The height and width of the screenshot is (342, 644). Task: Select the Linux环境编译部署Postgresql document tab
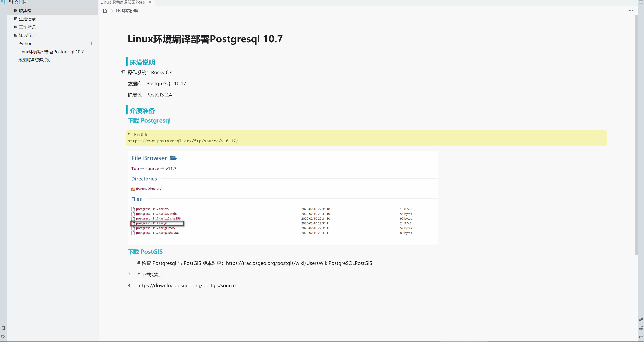pos(123,2)
